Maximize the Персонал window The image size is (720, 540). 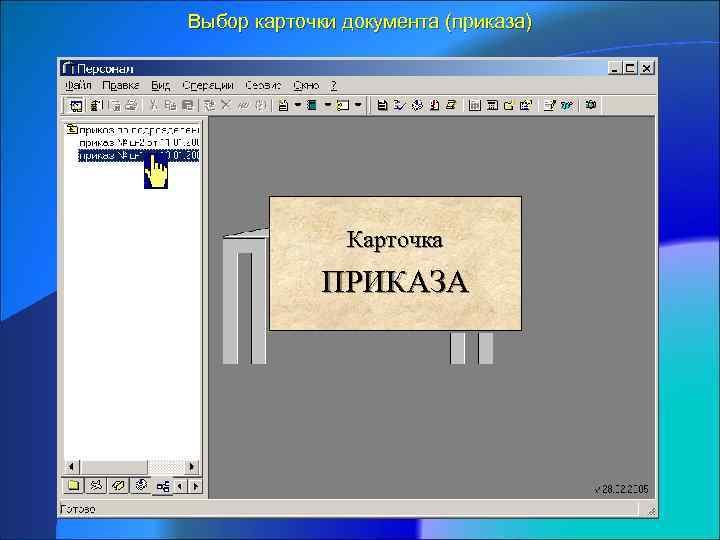coord(630,68)
